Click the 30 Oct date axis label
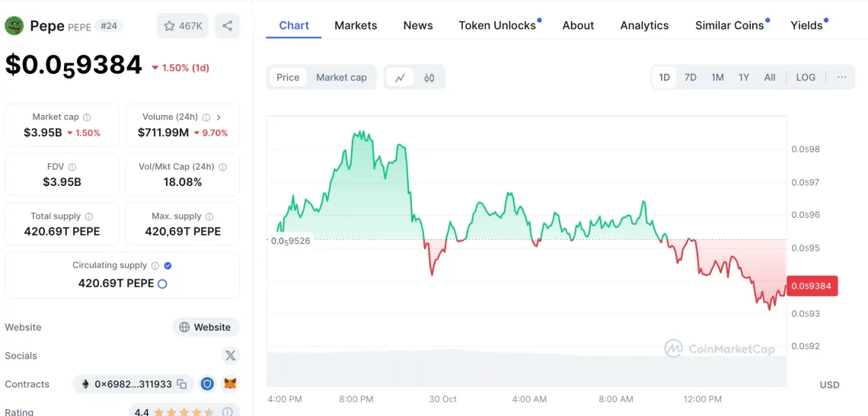The height and width of the screenshot is (416, 868). (x=442, y=398)
